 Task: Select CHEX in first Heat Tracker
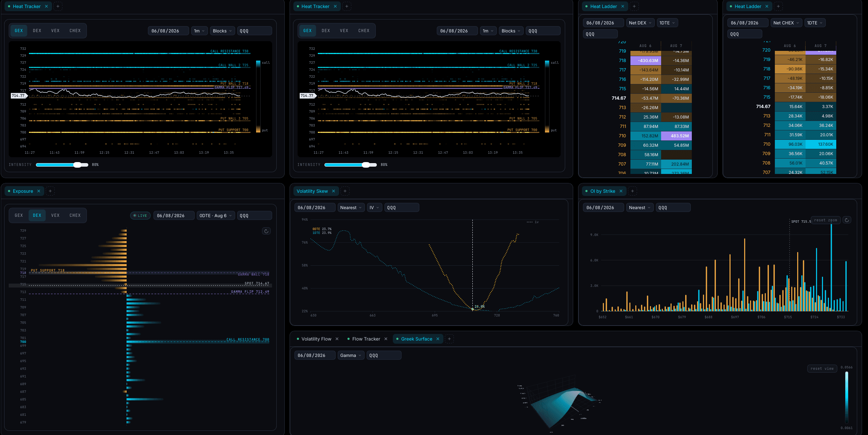click(75, 31)
